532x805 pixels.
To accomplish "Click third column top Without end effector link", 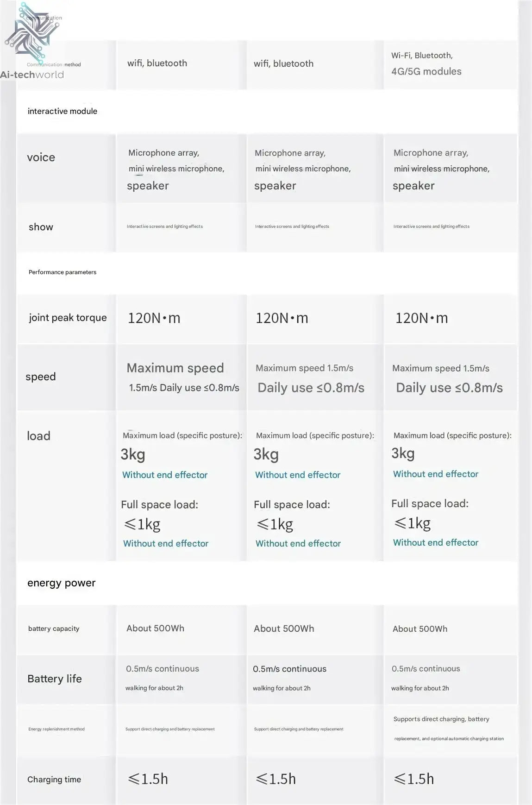I will pos(436,474).
